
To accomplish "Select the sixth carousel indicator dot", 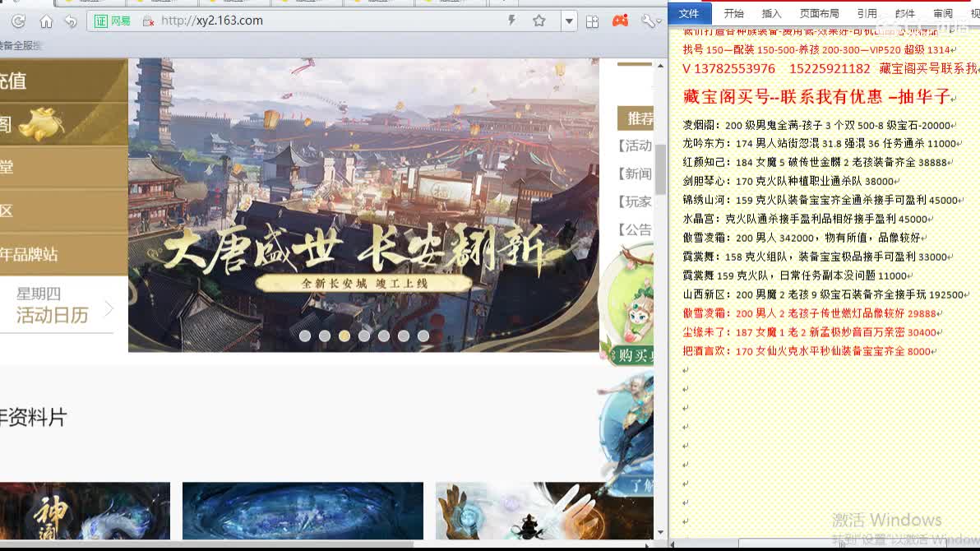I will pos(404,336).
